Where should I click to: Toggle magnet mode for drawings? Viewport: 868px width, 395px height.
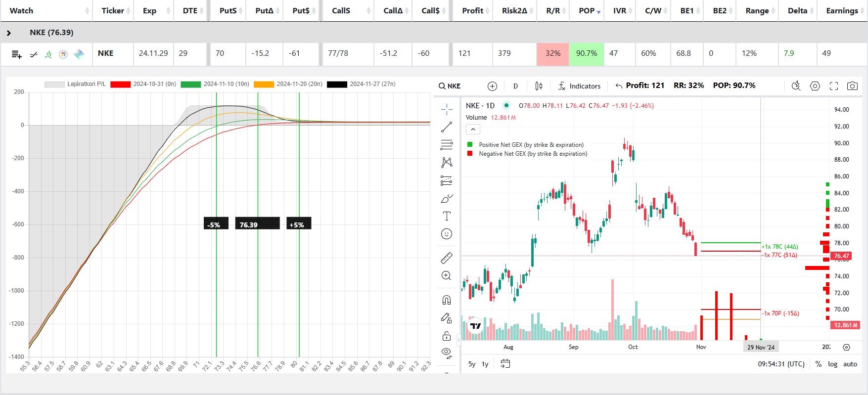pos(447,300)
